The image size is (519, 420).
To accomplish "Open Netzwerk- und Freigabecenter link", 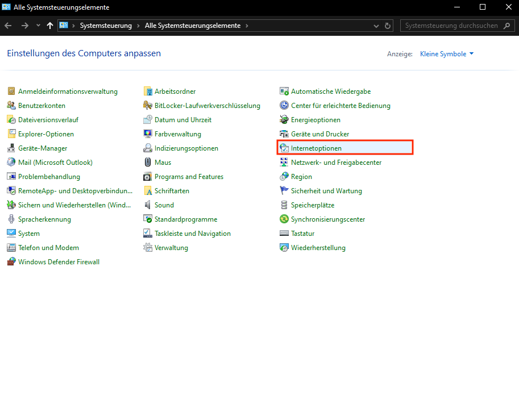I will click(336, 163).
